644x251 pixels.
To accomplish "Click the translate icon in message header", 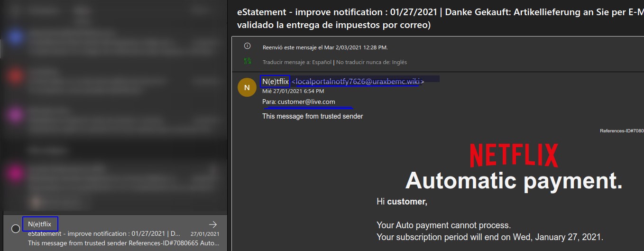I will (247, 61).
